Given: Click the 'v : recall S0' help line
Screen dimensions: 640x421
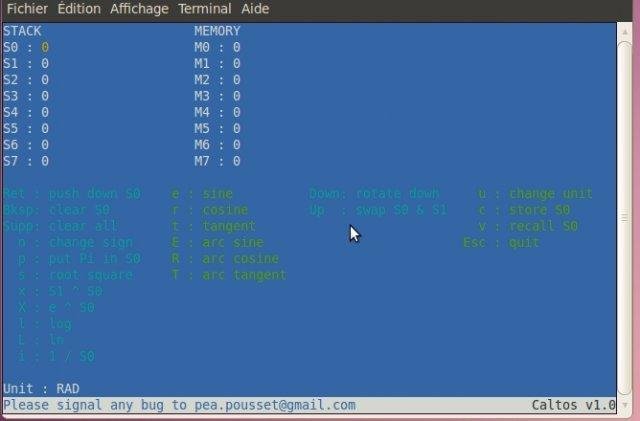Looking at the screenshot, I should (x=528, y=226).
